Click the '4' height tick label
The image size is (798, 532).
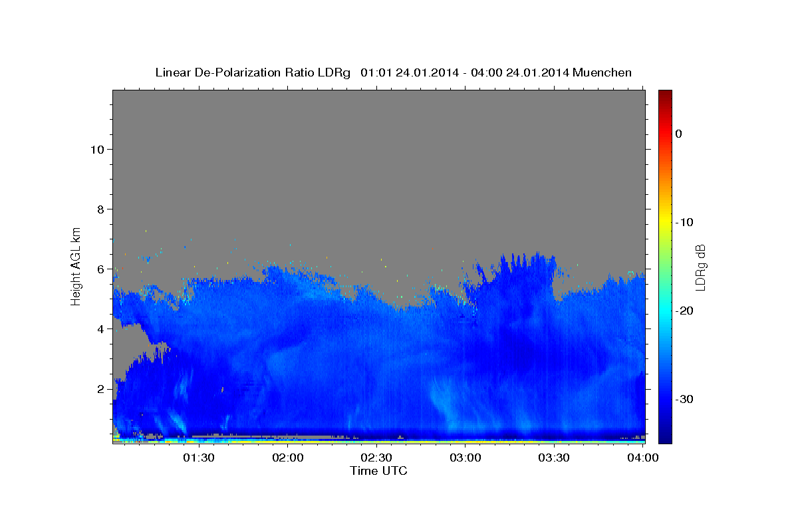[101, 329]
